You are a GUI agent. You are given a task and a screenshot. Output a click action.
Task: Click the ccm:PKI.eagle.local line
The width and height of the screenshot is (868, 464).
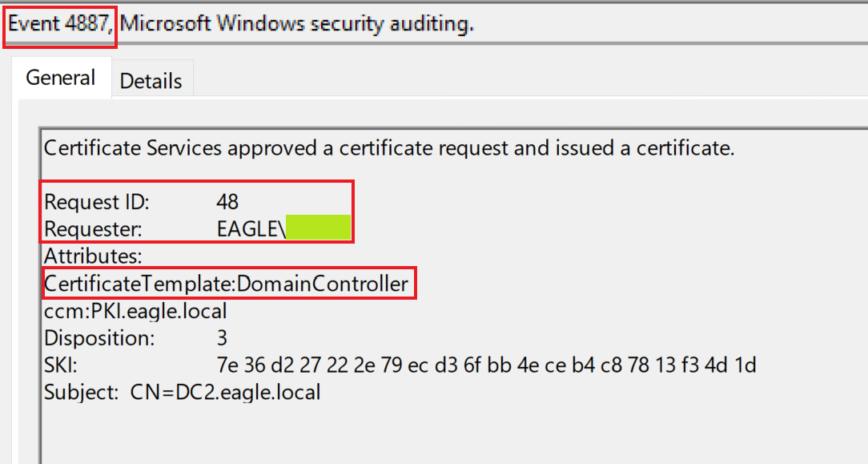pos(135,310)
